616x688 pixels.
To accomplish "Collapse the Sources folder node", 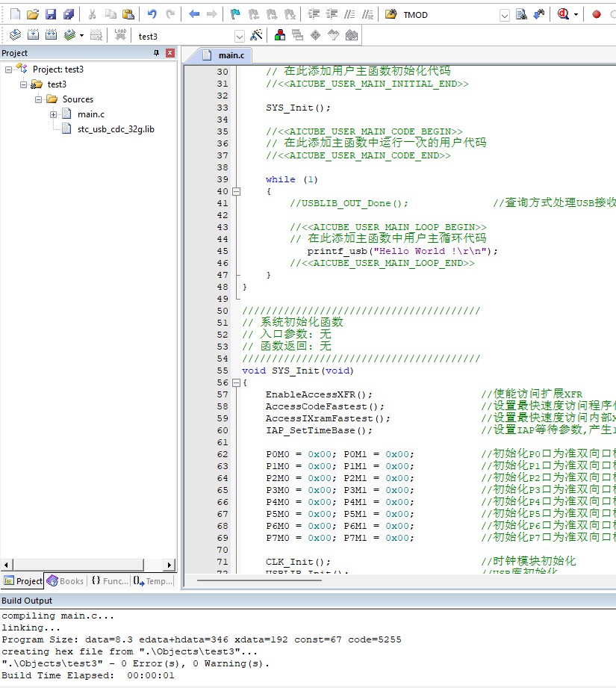I will pos(38,99).
